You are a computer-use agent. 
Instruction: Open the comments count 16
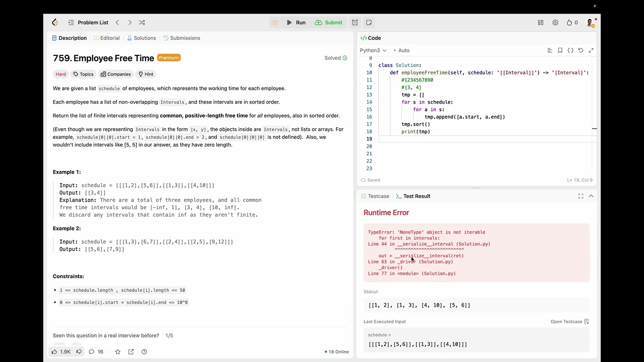[x=96, y=352]
